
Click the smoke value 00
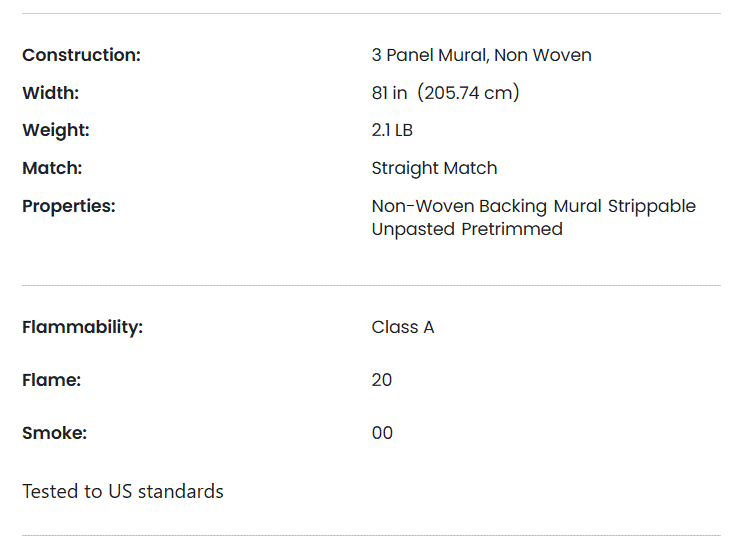[382, 433]
